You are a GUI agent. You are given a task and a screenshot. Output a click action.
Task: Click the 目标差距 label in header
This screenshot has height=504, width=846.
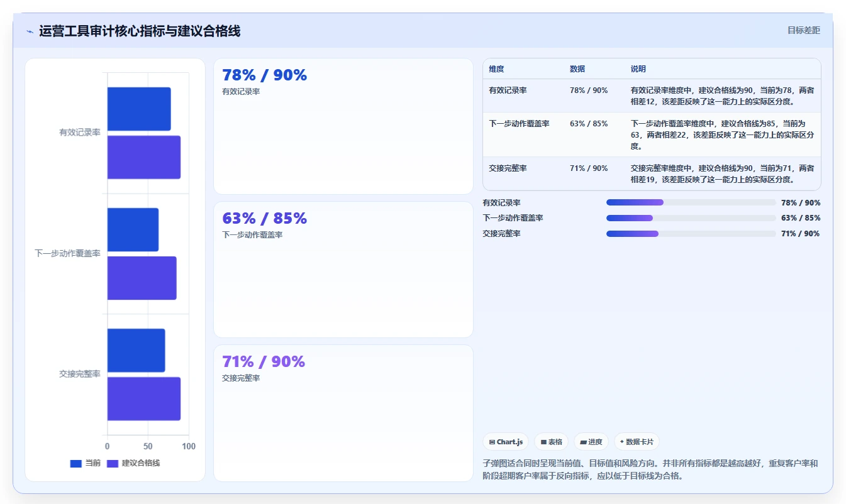pyautogui.click(x=804, y=30)
